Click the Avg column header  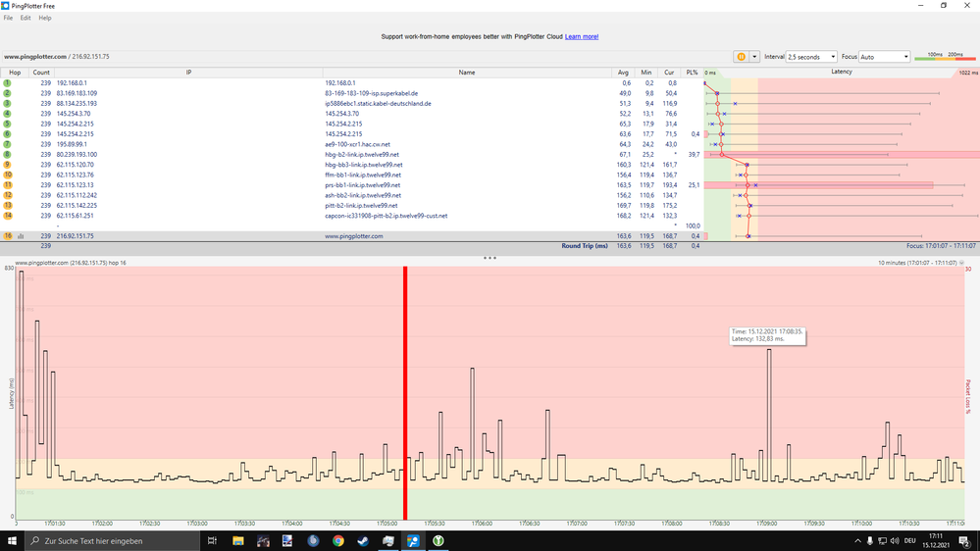click(x=623, y=73)
